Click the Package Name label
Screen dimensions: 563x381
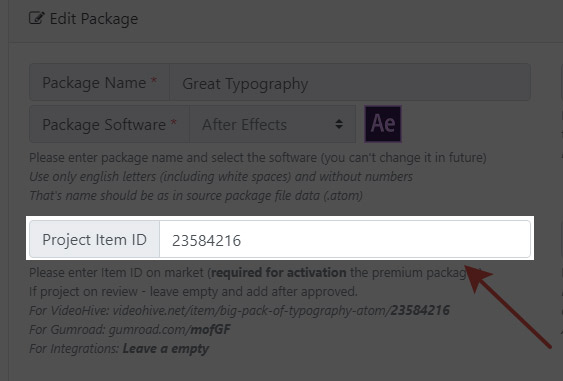pyautogui.click(x=99, y=82)
